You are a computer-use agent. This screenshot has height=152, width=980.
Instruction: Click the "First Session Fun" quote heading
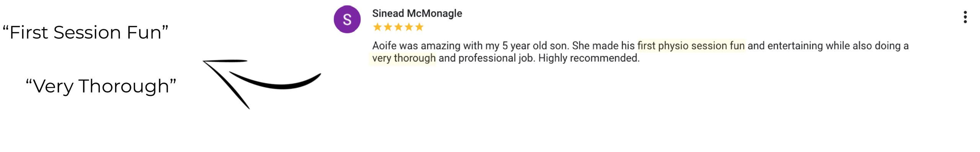[85, 32]
